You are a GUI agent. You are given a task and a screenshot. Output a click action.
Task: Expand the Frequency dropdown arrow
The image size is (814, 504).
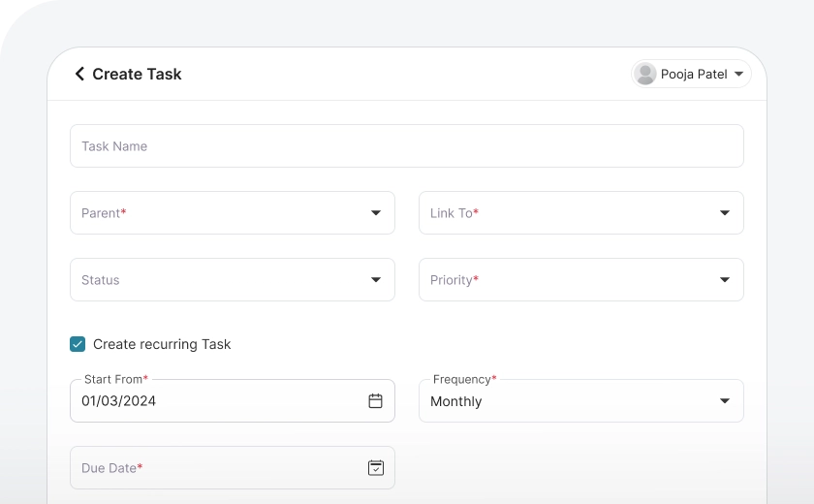(x=724, y=401)
